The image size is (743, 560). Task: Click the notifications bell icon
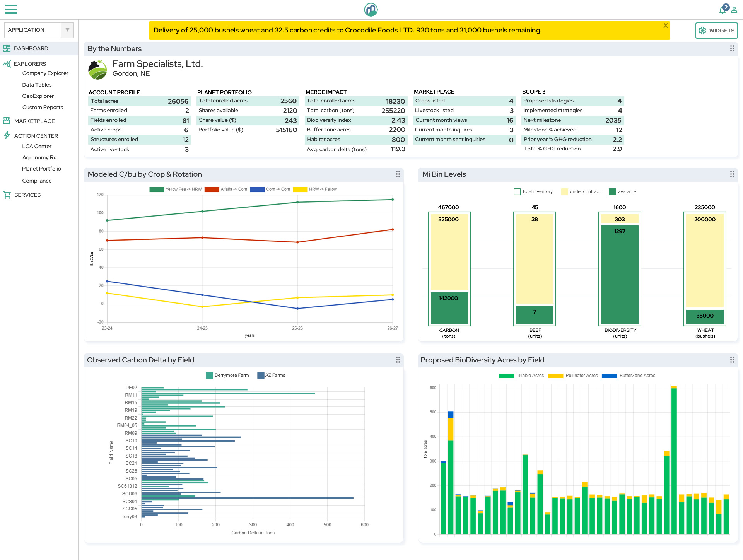[x=723, y=10]
